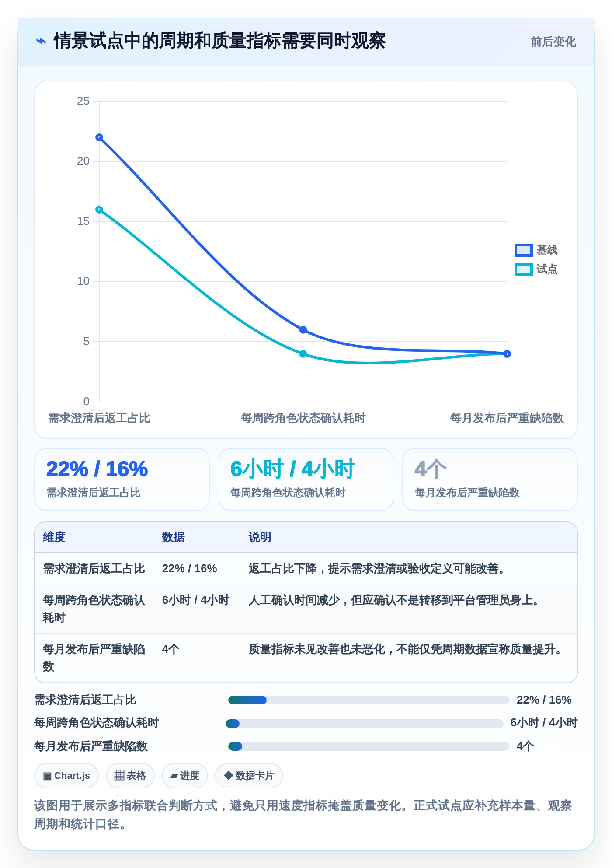This screenshot has height=868, width=612.
Task: Click the 基线 legend label
Action: pos(547,250)
